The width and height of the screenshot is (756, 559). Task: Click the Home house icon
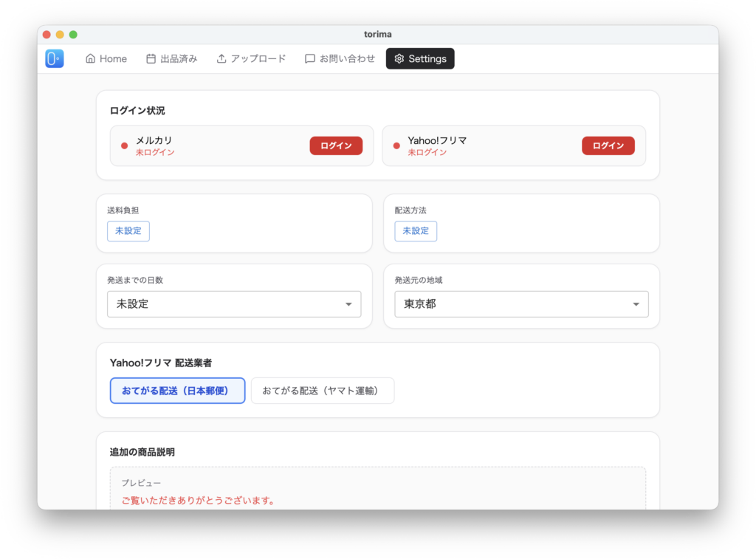pyautogui.click(x=91, y=59)
